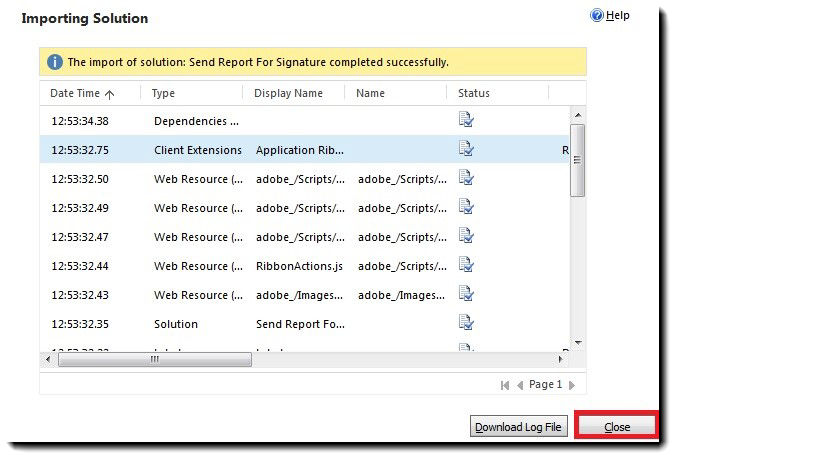Select the 'Application Rib...' display name
Viewport: 830px width, 455px height.
[300, 150]
